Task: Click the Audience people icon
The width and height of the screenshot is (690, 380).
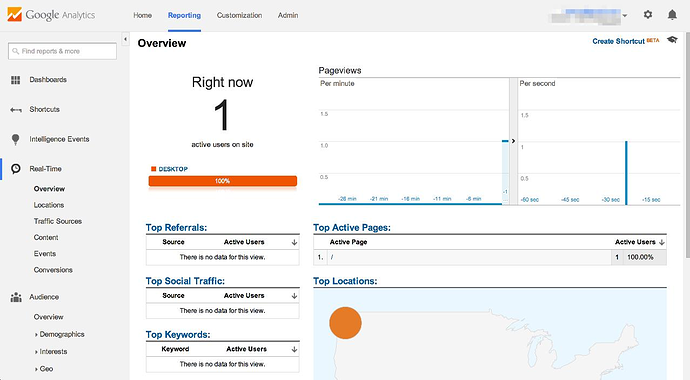Action: click(16, 297)
